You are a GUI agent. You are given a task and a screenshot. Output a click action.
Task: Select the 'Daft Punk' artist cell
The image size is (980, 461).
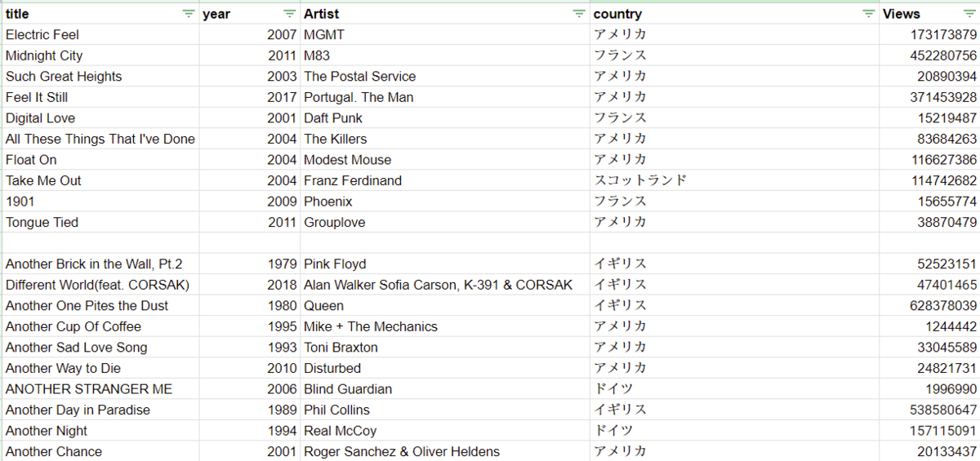pyautogui.click(x=445, y=118)
